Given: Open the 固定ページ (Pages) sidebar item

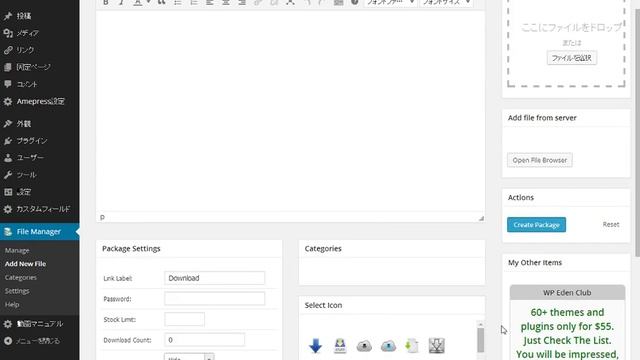Looking at the screenshot, I should pos(33,67).
